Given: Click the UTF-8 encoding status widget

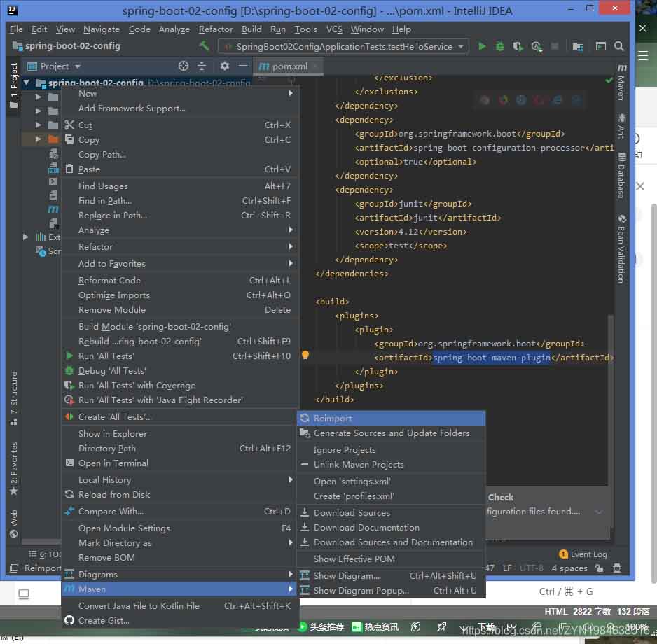Looking at the screenshot, I should coord(530,568).
